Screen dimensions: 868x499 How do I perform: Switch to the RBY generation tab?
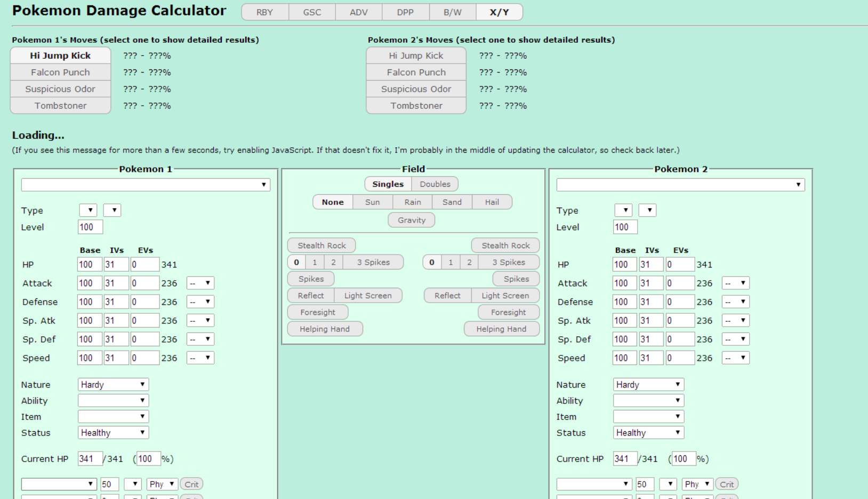(x=265, y=12)
